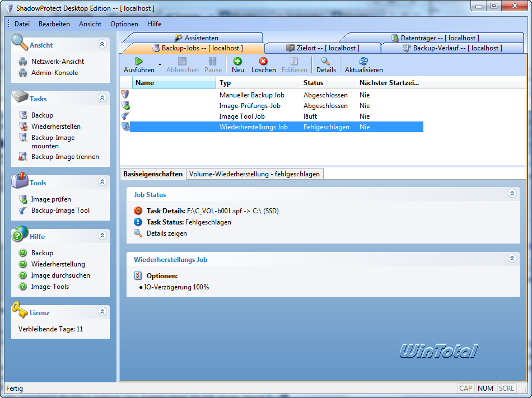Click the Editieren toolbar icon

(294, 61)
